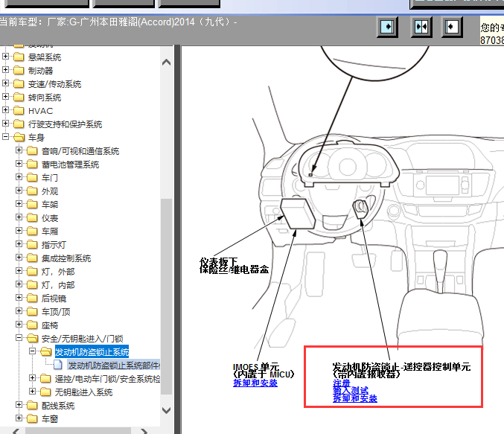The height and width of the screenshot is (434, 504).
Task: Collapse the 安全/无钥匙进入/门锁 node
Action: pyautogui.click(x=19, y=338)
